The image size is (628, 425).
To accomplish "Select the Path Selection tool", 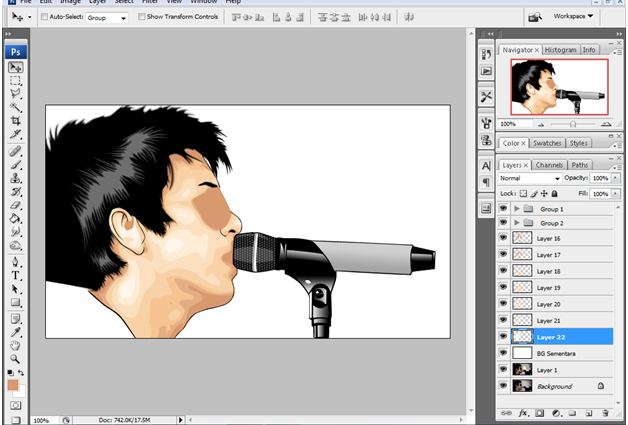I will (16, 289).
